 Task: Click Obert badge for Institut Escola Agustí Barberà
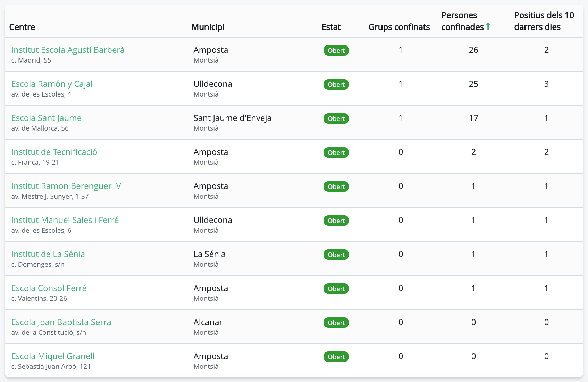tap(336, 50)
